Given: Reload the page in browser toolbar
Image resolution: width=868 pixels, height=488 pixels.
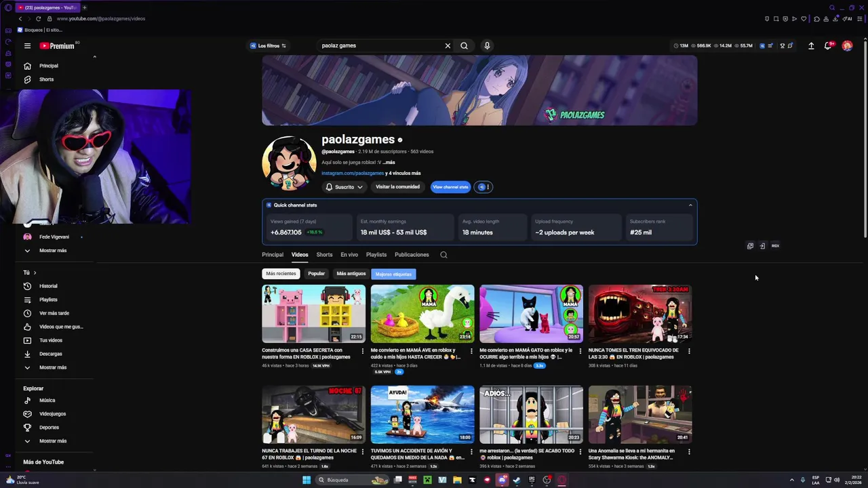Looking at the screenshot, I should point(38,19).
